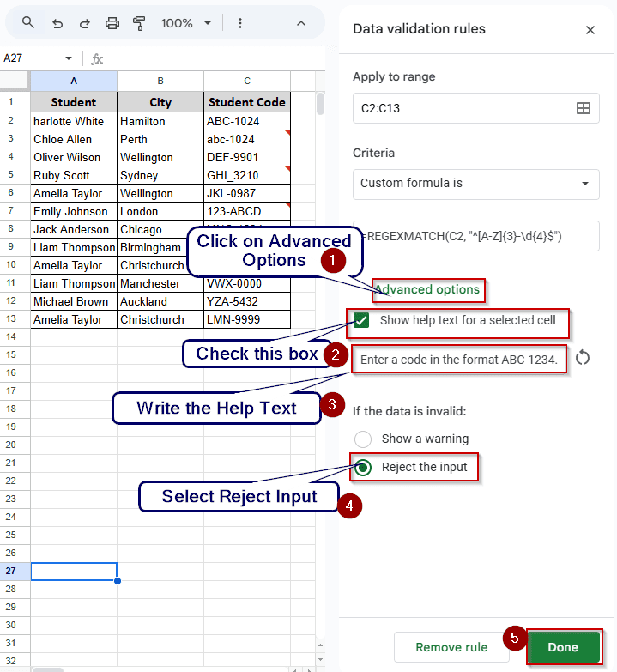This screenshot has height=672, width=617.
Task: Click the Chloe Allen cell
Action: [74, 139]
